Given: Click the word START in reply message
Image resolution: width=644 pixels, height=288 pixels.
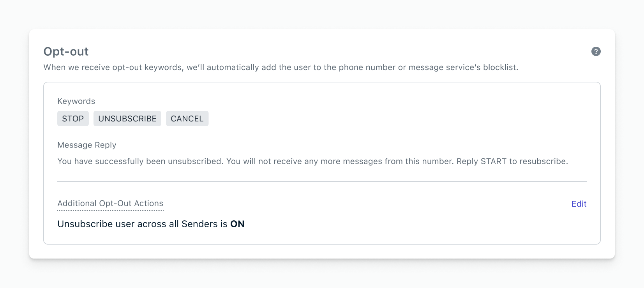Looking at the screenshot, I should [x=494, y=162].
